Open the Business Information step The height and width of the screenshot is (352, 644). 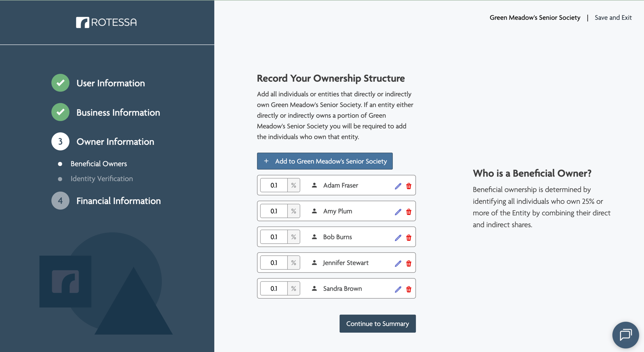tap(118, 112)
